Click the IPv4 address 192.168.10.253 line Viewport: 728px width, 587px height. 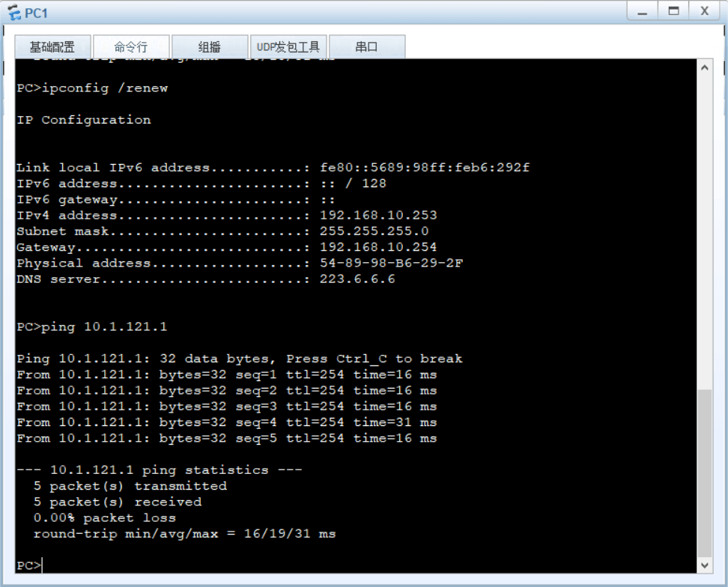tap(226, 216)
